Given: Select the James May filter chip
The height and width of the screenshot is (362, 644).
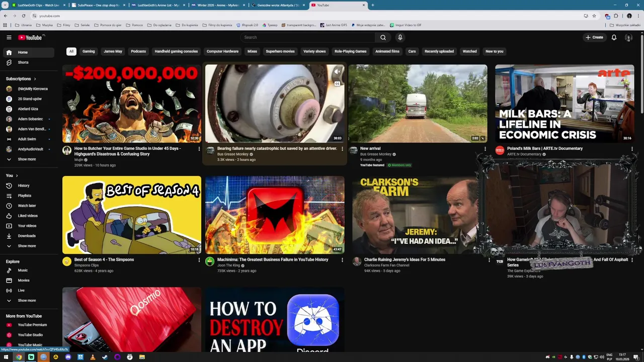Looking at the screenshot, I should coord(113,51).
